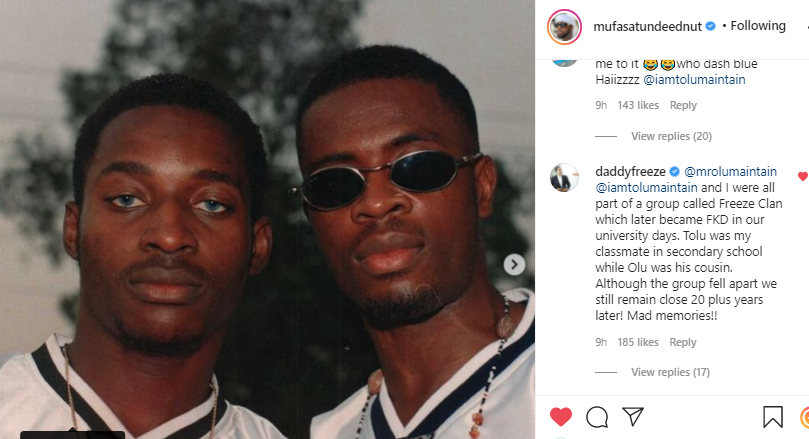
Task: Unlike the post with red heart icon
Action: [561, 416]
